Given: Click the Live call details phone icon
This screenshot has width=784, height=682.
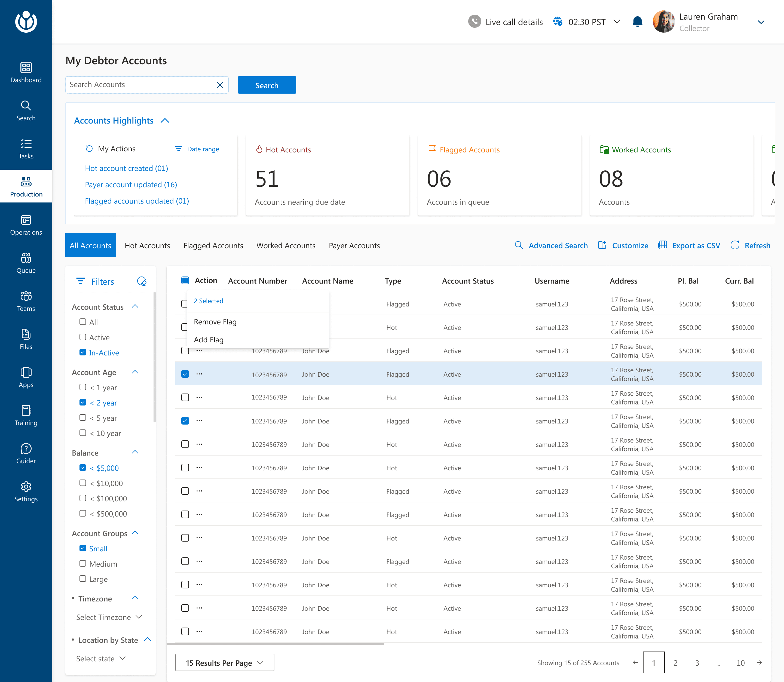Looking at the screenshot, I should click(x=474, y=22).
